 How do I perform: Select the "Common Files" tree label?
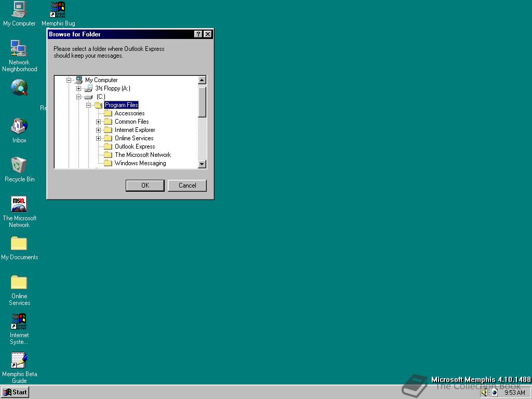131,122
